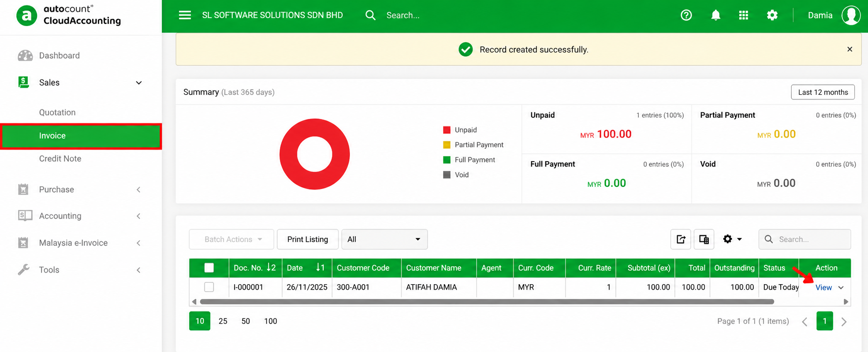
Task: Expand the Accounting menu chevron
Action: pyautogui.click(x=138, y=216)
